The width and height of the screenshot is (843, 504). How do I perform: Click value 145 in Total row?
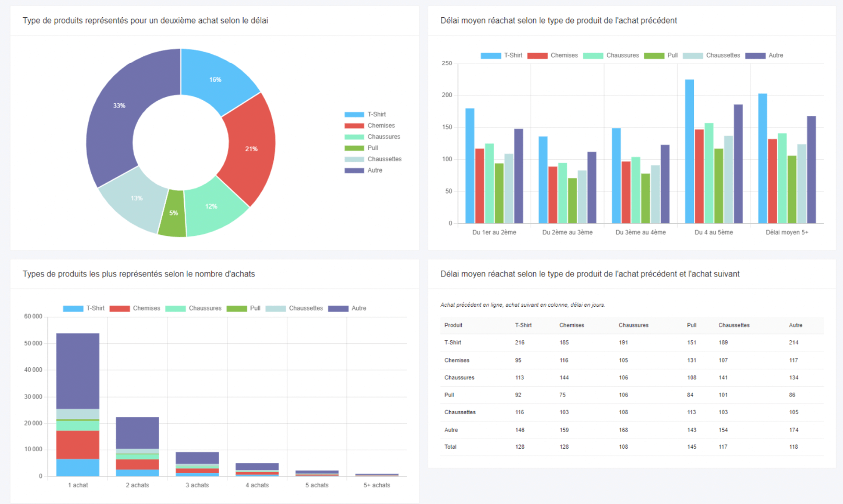pyautogui.click(x=692, y=447)
